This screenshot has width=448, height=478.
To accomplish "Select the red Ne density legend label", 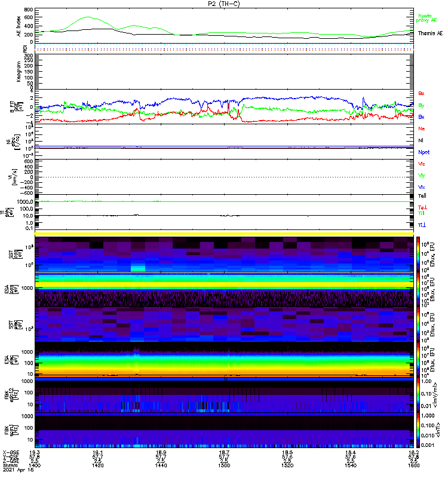I will click(x=421, y=128).
